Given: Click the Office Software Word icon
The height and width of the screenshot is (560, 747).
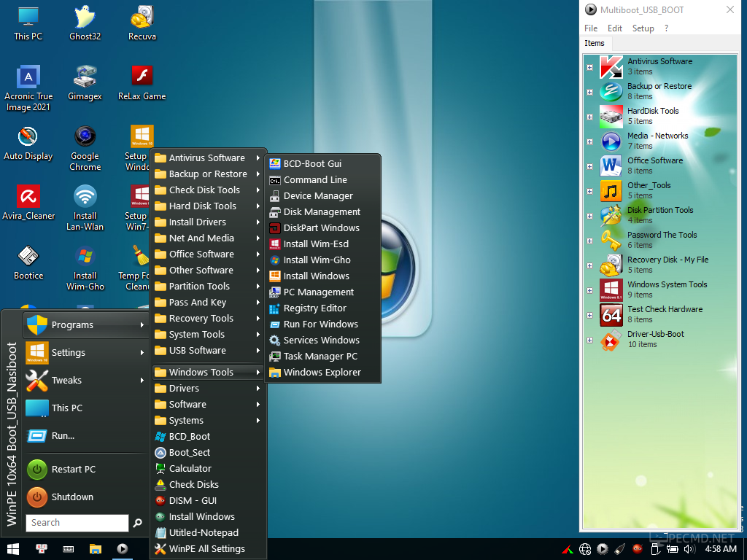Looking at the screenshot, I should [x=611, y=166].
